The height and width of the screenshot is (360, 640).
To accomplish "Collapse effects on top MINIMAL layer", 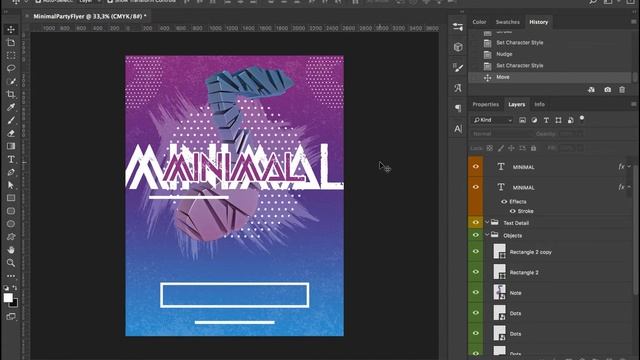I will (x=629, y=167).
